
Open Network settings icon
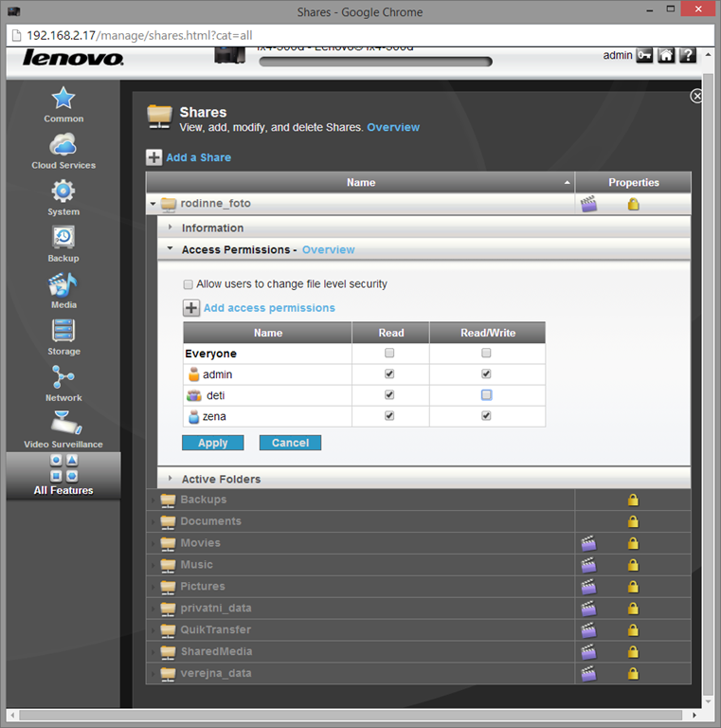point(63,377)
